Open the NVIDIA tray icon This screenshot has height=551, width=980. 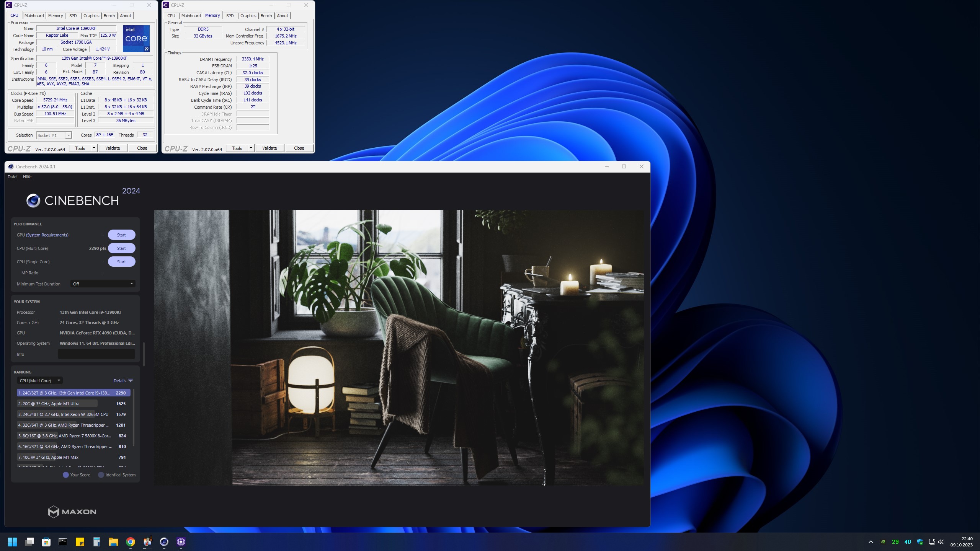pos(883,542)
